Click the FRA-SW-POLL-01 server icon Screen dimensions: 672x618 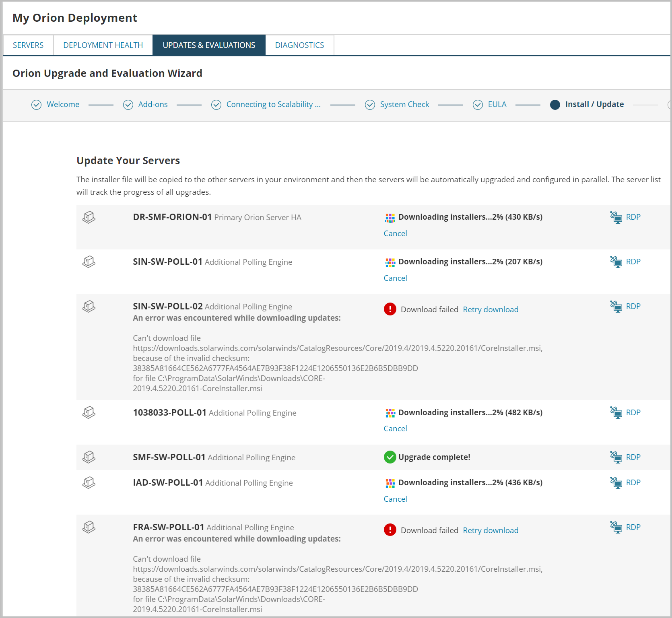click(89, 527)
